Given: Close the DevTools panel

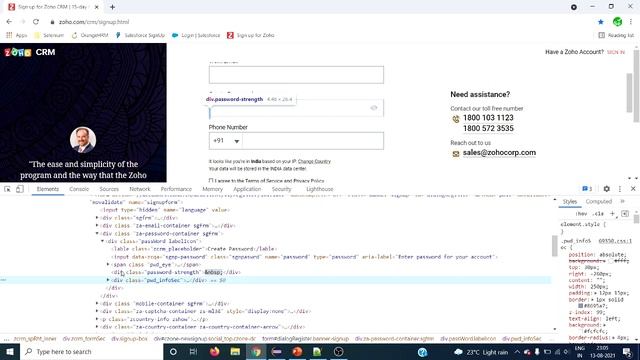Looking at the screenshot, I should pyautogui.click(x=633, y=189).
